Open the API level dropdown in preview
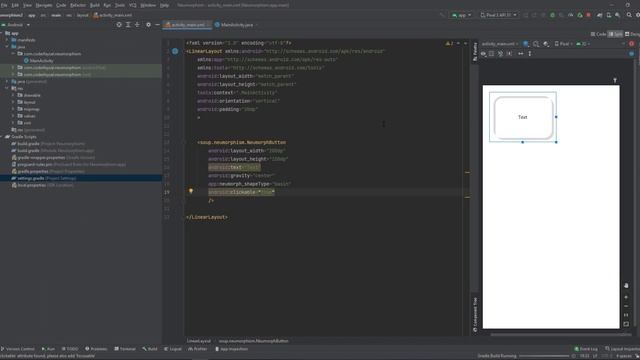Viewport: 640px width, 360px height. click(582, 44)
